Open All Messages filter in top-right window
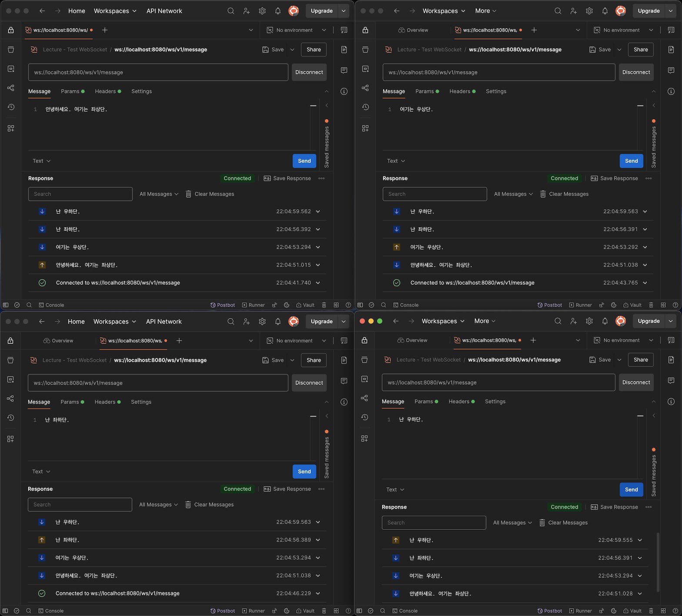This screenshot has height=616, width=682. 513,194
